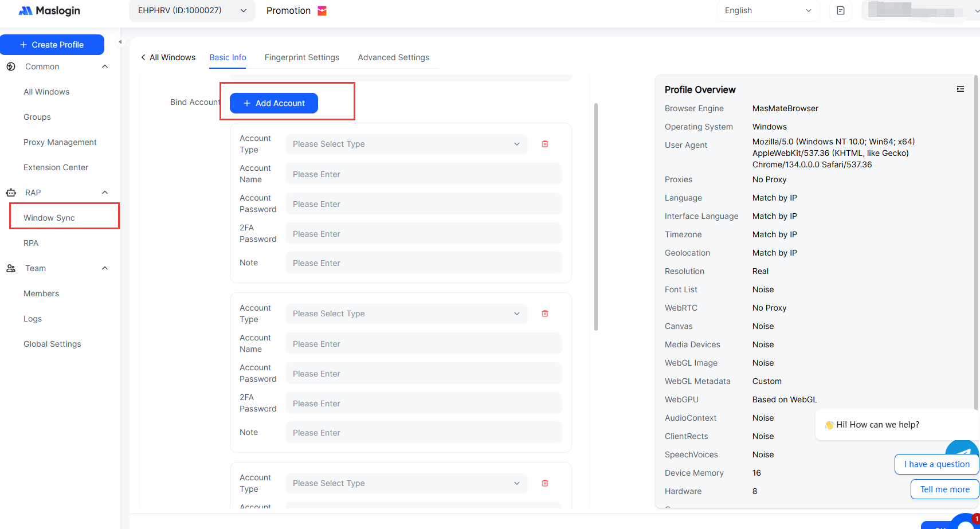Open the EHPHRV team selector dropdown
This screenshot has width=980, height=529.
click(x=191, y=10)
